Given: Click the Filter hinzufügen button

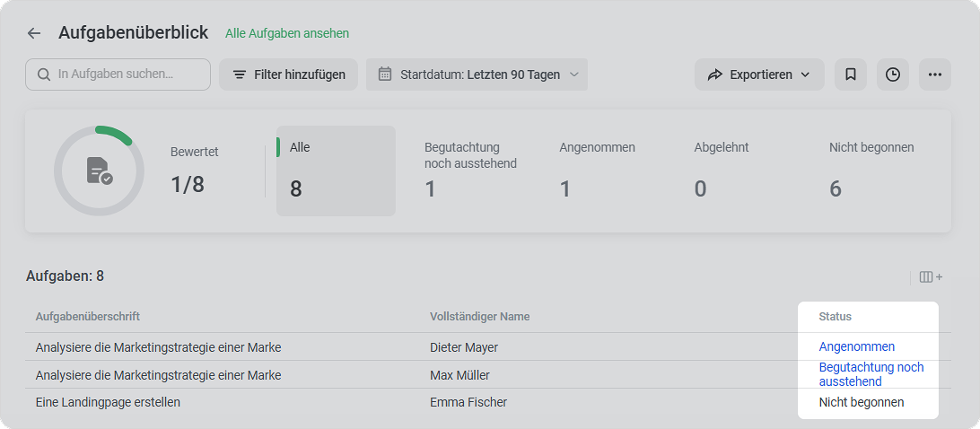Looking at the screenshot, I should (288, 74).
